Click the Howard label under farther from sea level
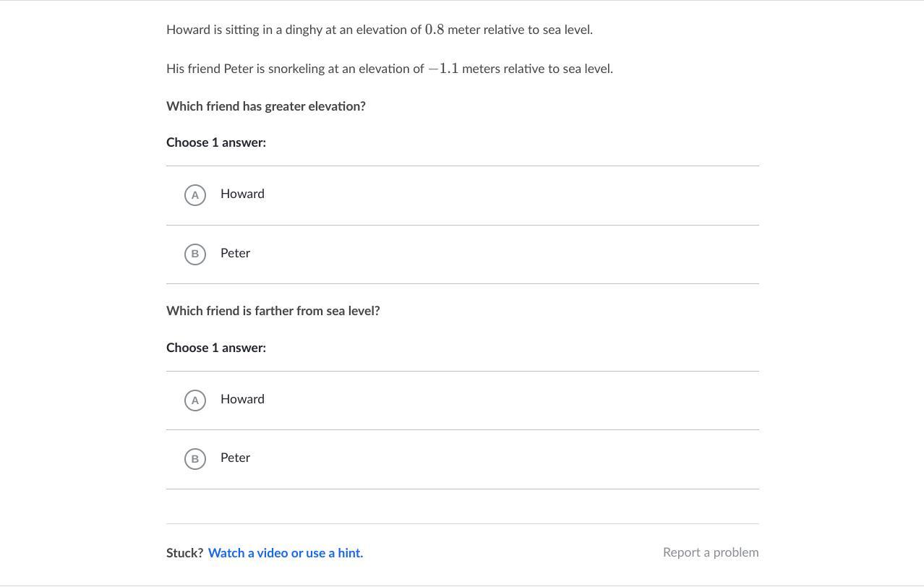This screenshot has width=924, height=587. (x=242, y=399)
